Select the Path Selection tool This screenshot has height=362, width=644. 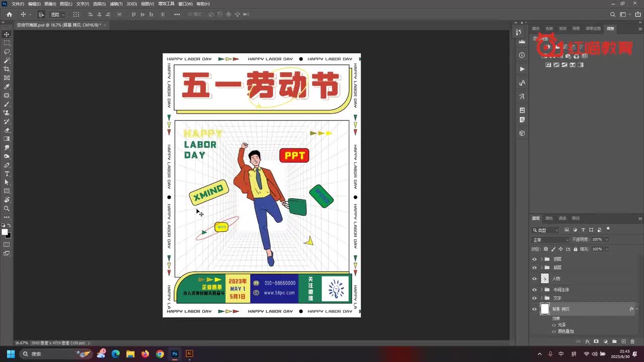click(x=7, y=183)
